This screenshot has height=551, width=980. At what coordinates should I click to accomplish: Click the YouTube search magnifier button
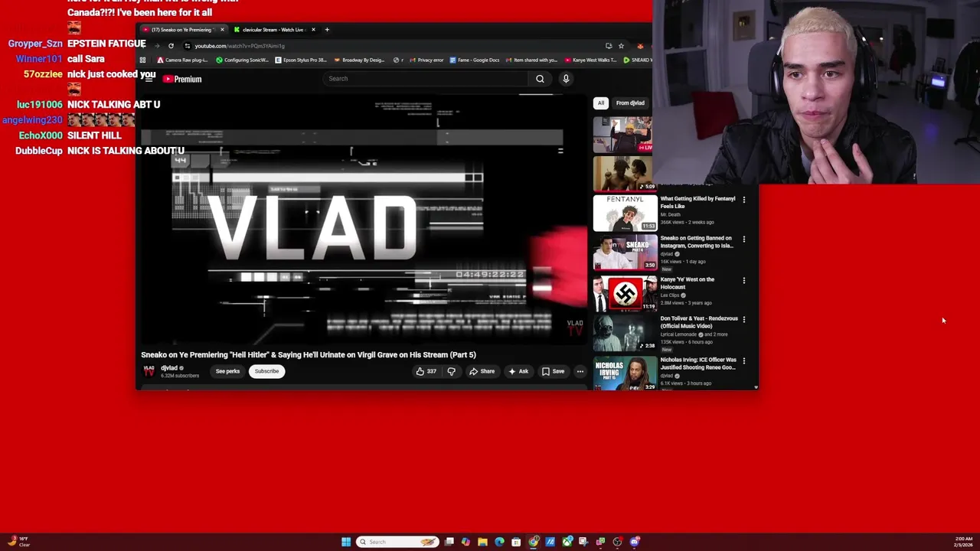540,79
